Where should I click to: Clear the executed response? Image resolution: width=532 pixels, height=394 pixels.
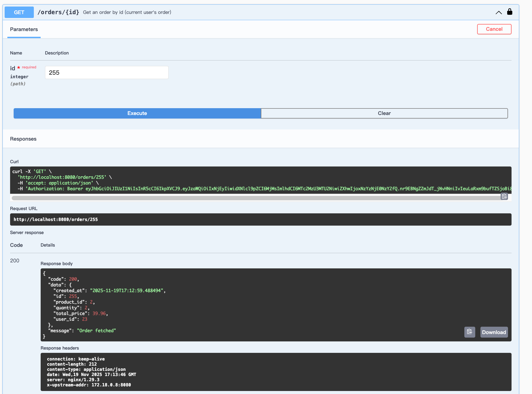(384, 113)
